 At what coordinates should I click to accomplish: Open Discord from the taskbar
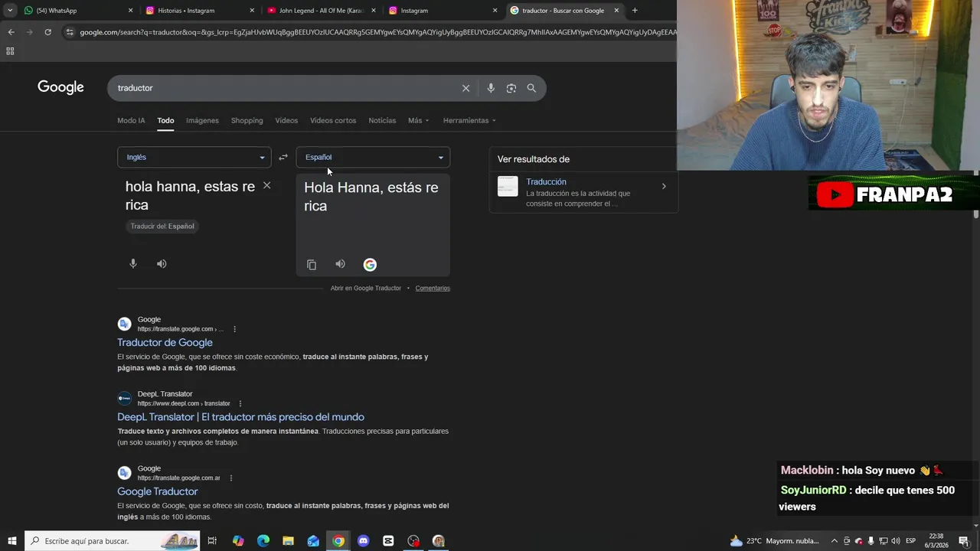coord(364,541)
